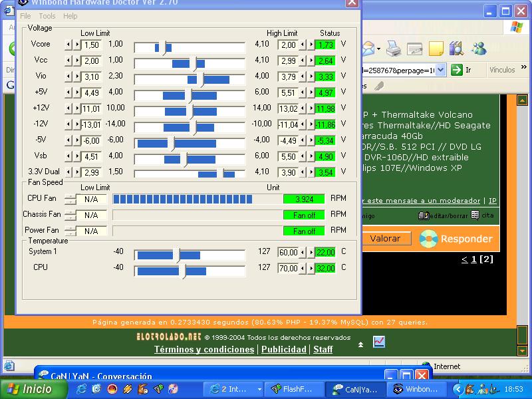Increase the Vcc low limit with right arrow
The image size is (532, 399).
point(77,61)
